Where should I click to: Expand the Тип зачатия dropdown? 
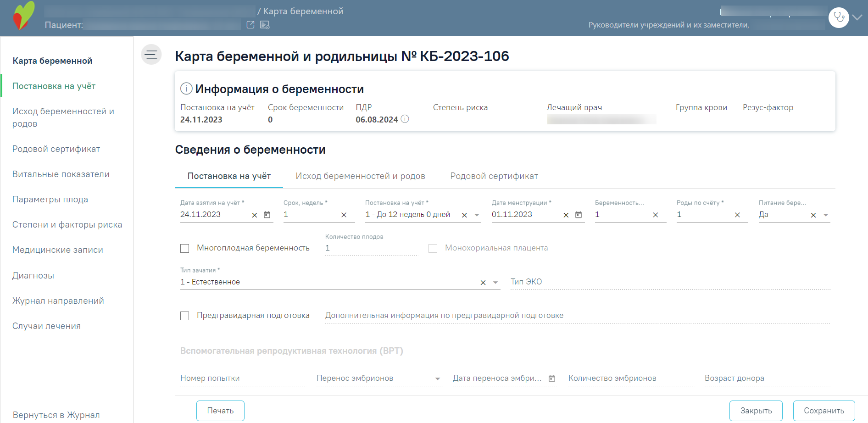point(495,283)
